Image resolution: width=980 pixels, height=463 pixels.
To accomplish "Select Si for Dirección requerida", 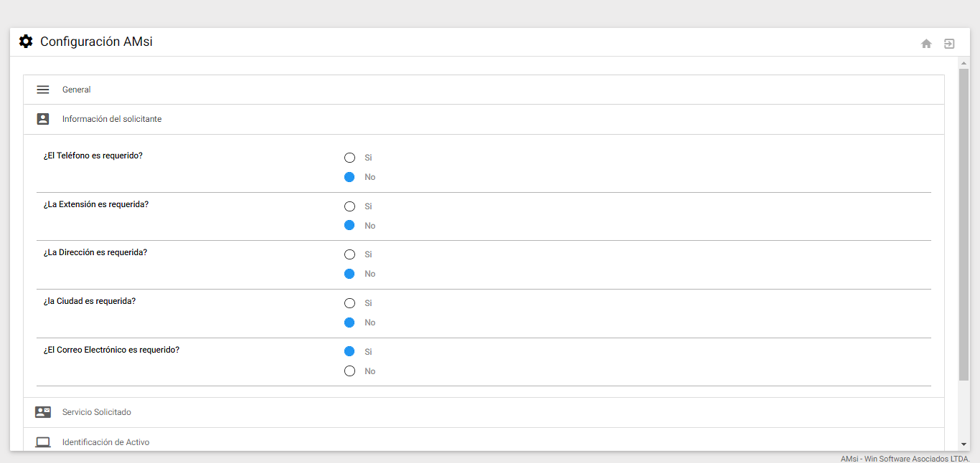I will click(x=349, y=254).
